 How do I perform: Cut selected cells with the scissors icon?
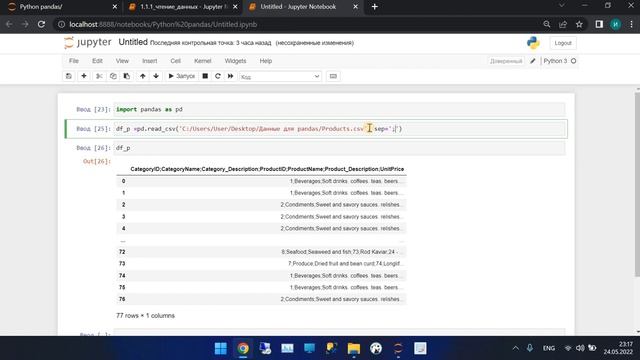[x=99, y=76]
